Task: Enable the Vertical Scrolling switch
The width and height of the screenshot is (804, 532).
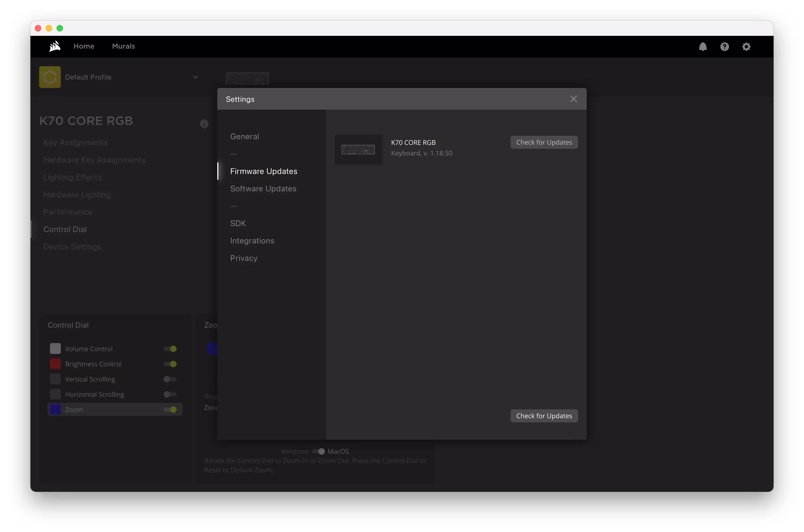Action: [x=170, y=379]
